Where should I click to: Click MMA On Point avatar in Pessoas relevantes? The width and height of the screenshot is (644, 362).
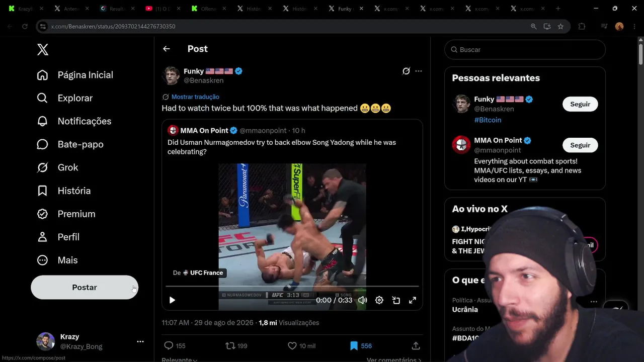coord(461,145)
